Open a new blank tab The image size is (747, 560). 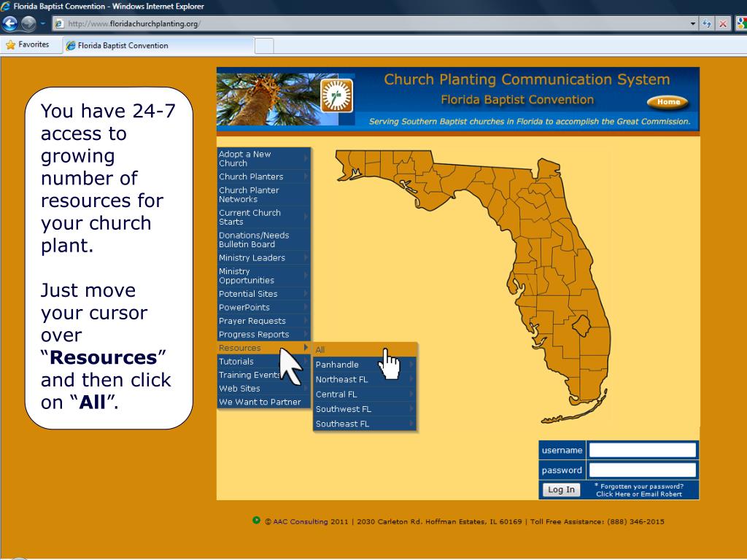pos(264,46)
